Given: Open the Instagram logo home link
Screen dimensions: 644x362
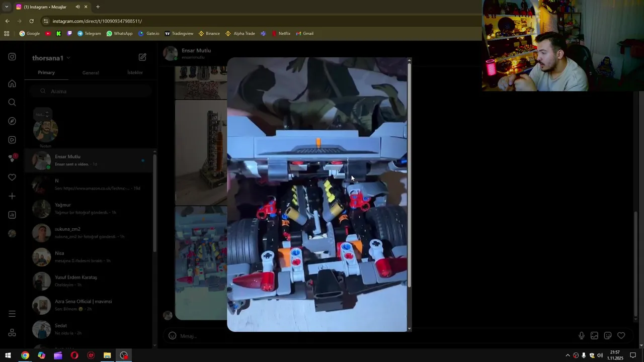Looking at the screenshot, I should click(x=12, y=57).
